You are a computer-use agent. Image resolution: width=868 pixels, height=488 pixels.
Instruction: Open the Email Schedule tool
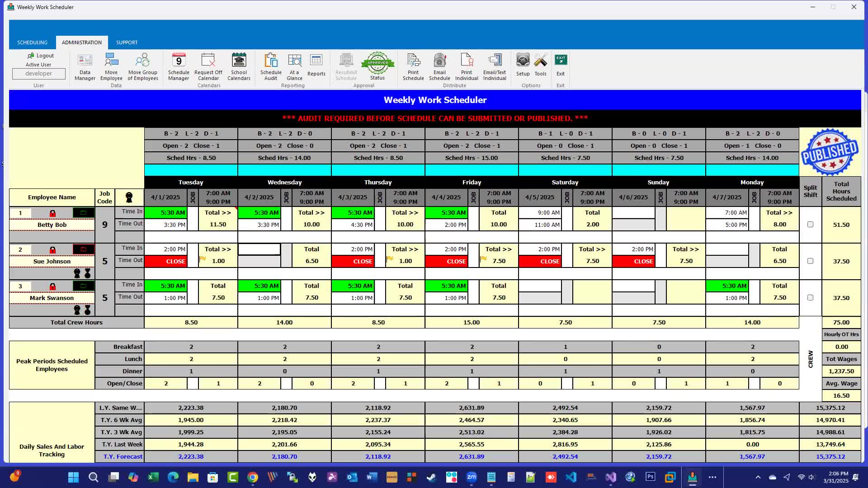pos(439,67)
